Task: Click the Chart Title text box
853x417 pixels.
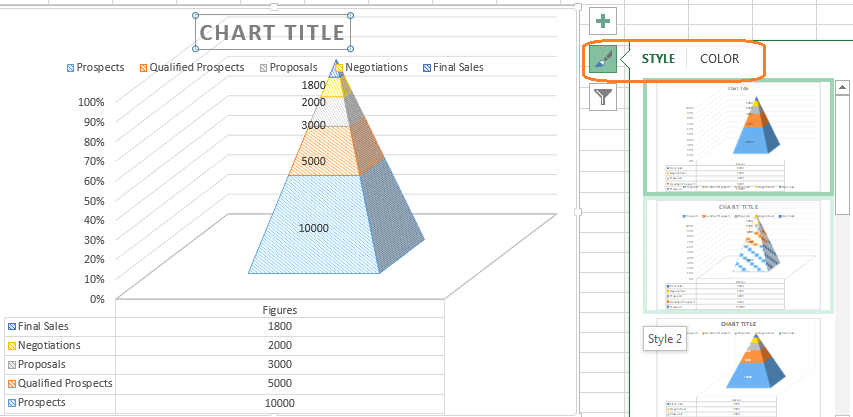Action: click(272, 32)
